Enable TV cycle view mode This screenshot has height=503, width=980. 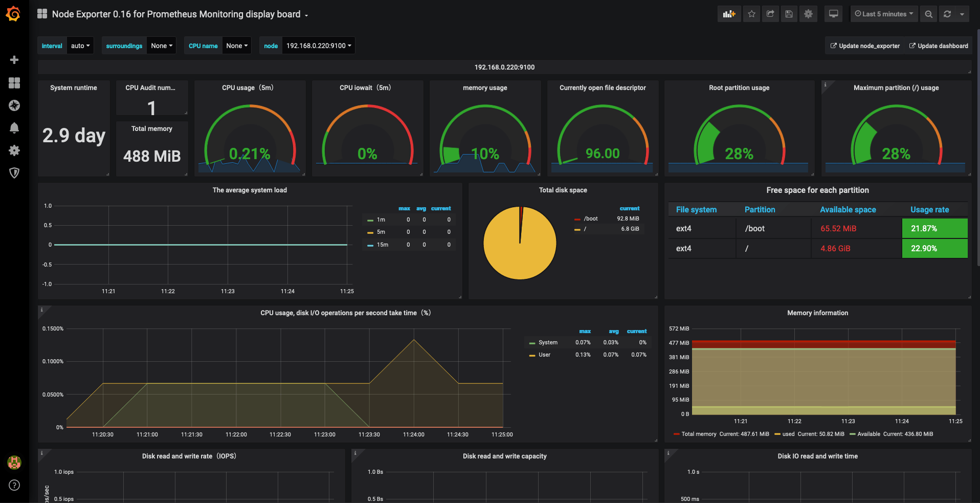(x=833, y=14)
